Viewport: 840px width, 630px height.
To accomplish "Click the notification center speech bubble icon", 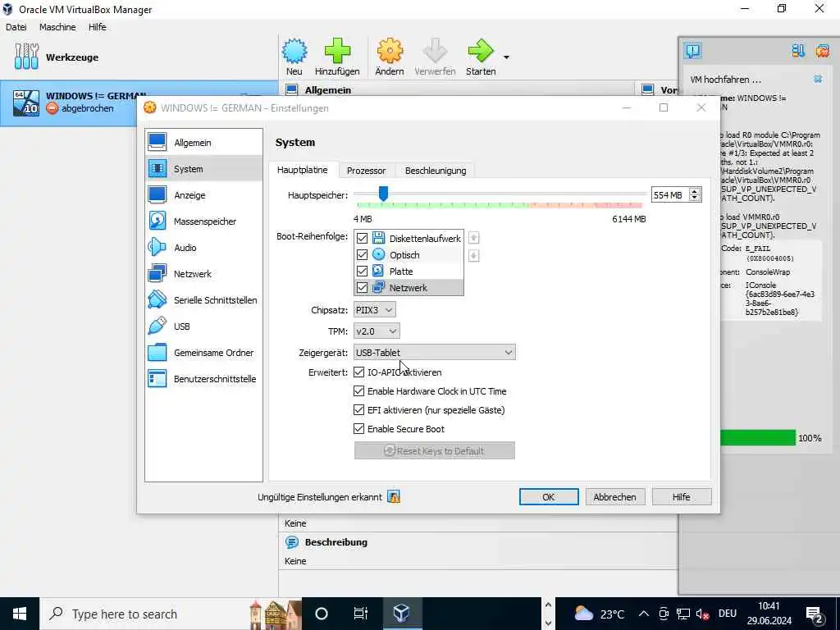I will click(692, 51).
